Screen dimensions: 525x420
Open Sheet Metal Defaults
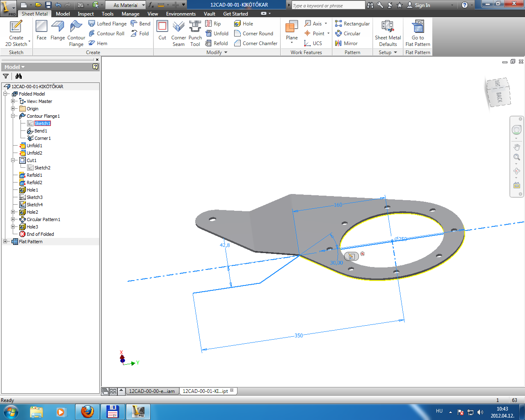[388, 33]
